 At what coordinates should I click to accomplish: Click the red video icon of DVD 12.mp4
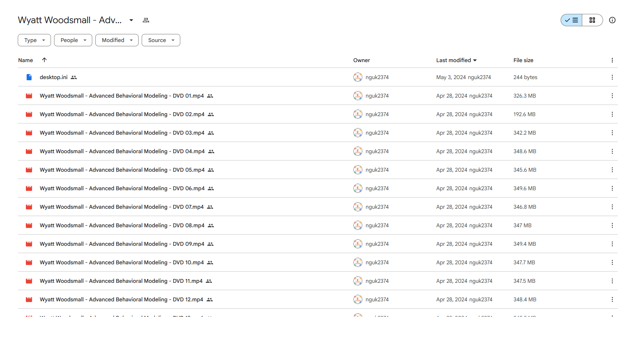[29, 299]
